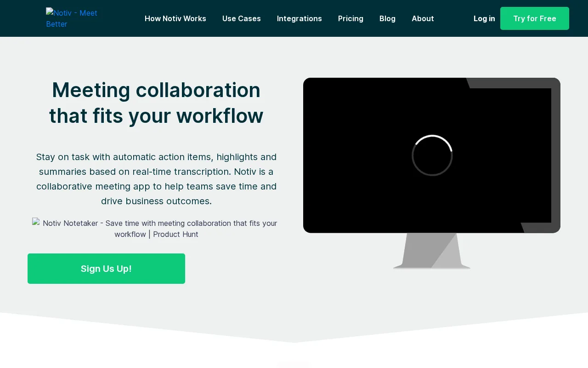Image resolution: width=588 pixels, height=368 pixels.
Task: Click the Notiv - Meet Better logo
Action: [x=73, y=18]
